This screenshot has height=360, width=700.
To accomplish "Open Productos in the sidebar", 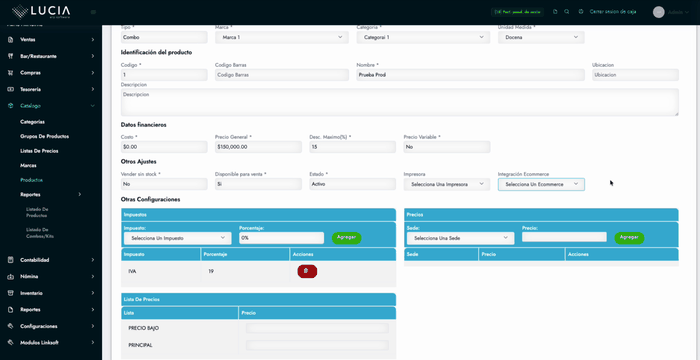I will (x=32, y=180).
